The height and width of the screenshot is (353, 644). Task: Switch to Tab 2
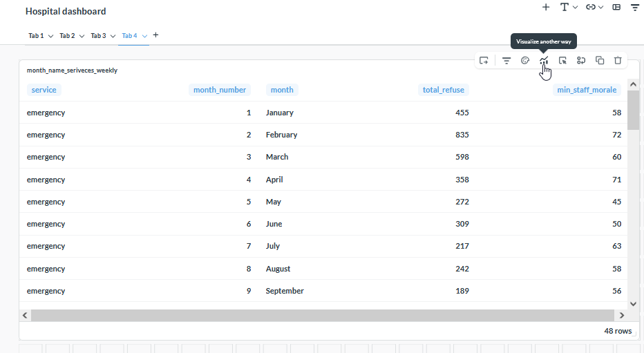pyautogui.click(x=67, y=36)
